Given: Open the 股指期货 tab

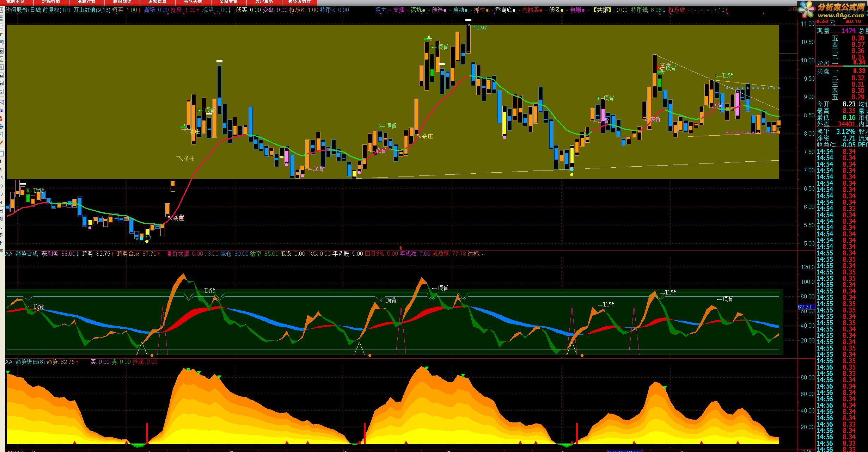Looking at the screenshot, I should pos(122,2).
